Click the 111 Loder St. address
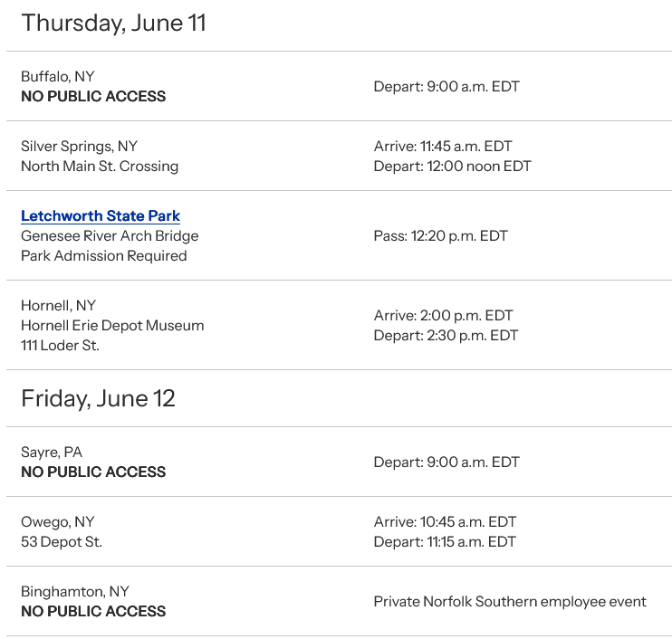 61,346
